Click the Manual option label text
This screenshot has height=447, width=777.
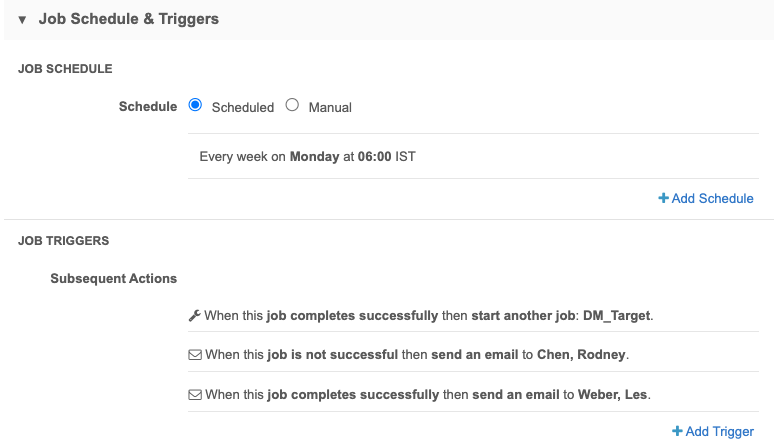click(x=330, y=107)
